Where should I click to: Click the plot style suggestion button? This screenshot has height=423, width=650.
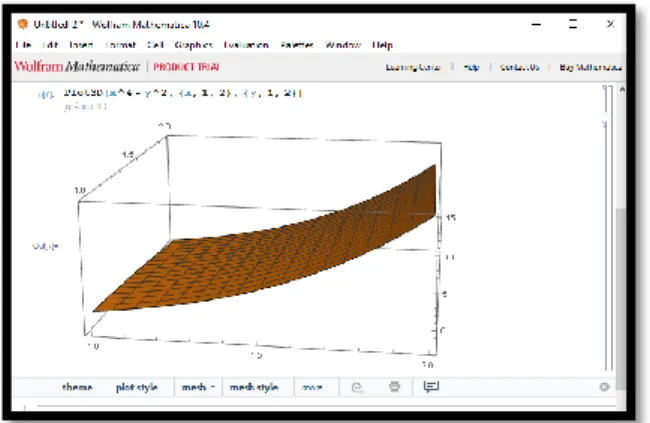tap(136, 387)
